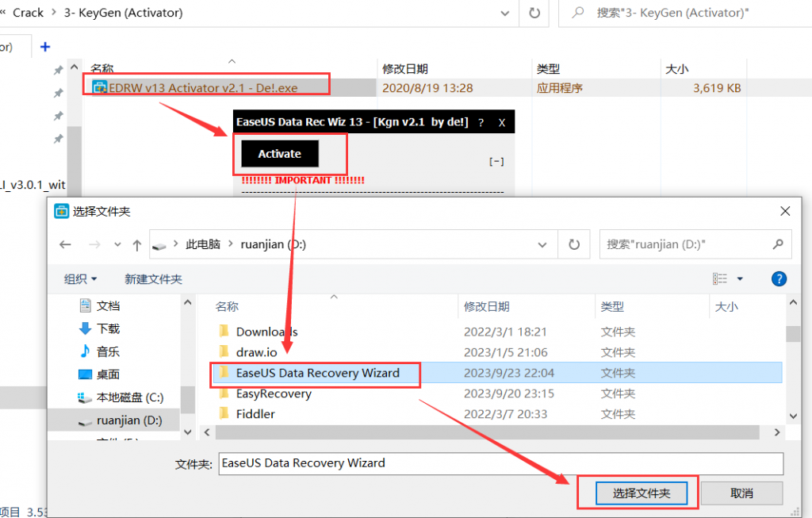The height and width of the screenshot is (518, 812).
Task: Open the blue Help icon in the dialog
Action: coord(779,278)
